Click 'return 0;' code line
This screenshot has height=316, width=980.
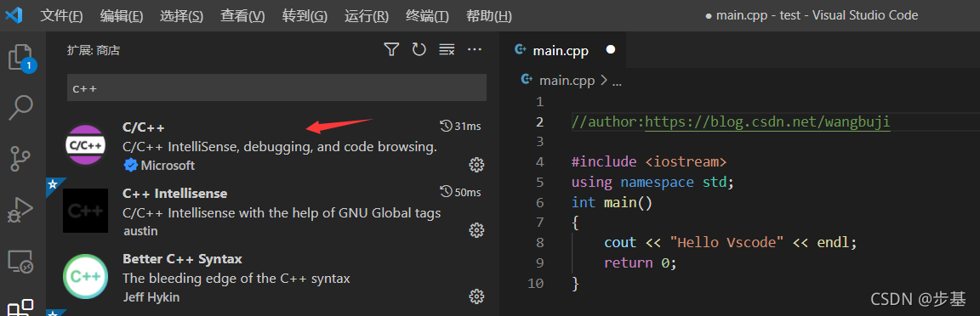tap(641, 262)
